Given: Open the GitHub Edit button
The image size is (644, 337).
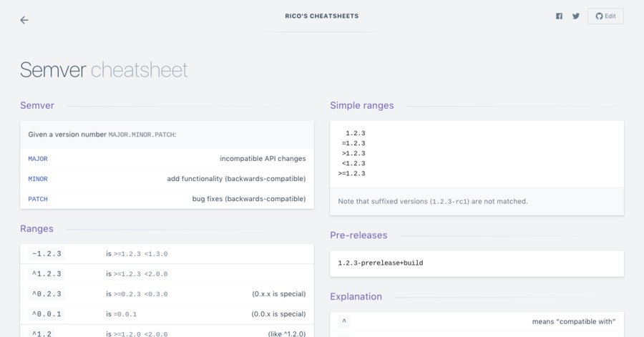Looking at the screenshot, I should (605, 16).
